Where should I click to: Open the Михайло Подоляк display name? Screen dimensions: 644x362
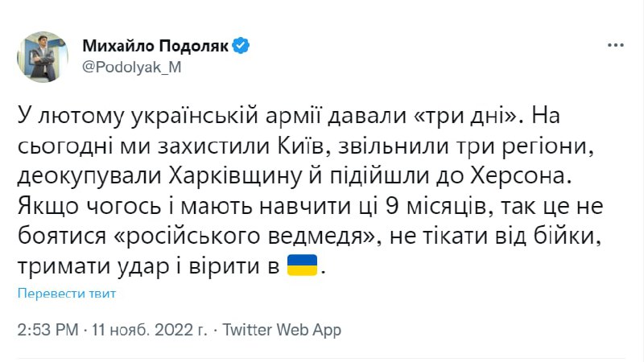(155, 46)
